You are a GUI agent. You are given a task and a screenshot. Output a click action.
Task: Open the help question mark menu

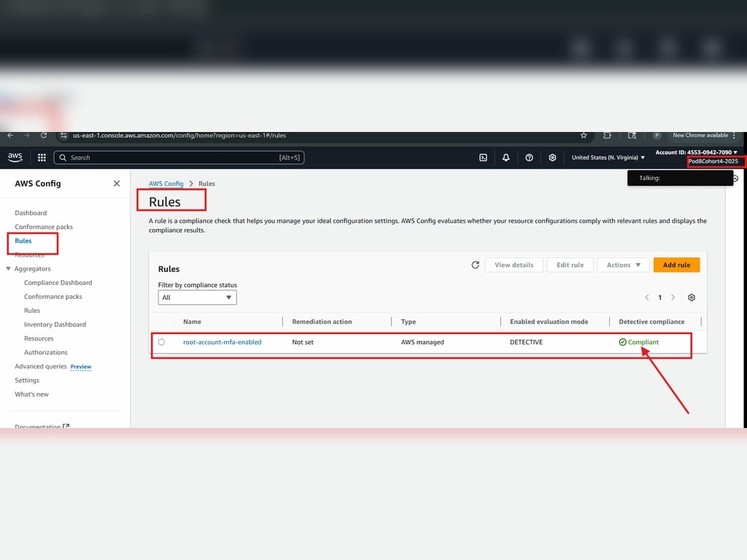click(x=529, y=157)
